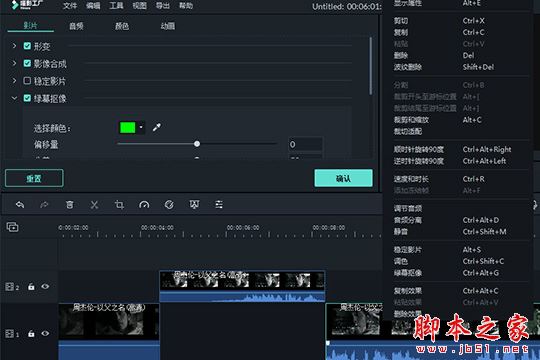The height and width of the screenshot is (360, 540).
Task: Open the 编辑 menu
Action: pyautogui.click(x=93, y=6)
